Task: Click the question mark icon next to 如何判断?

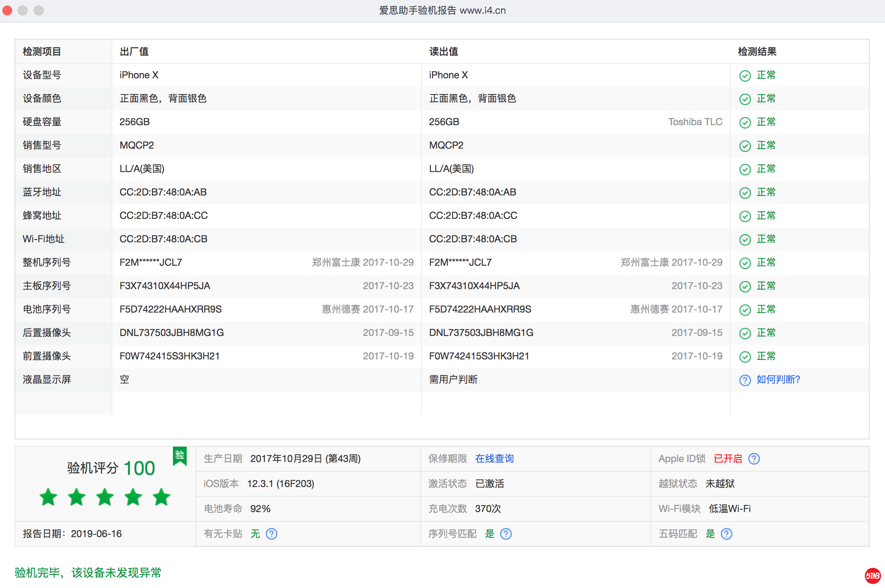Action: point(745,380)
